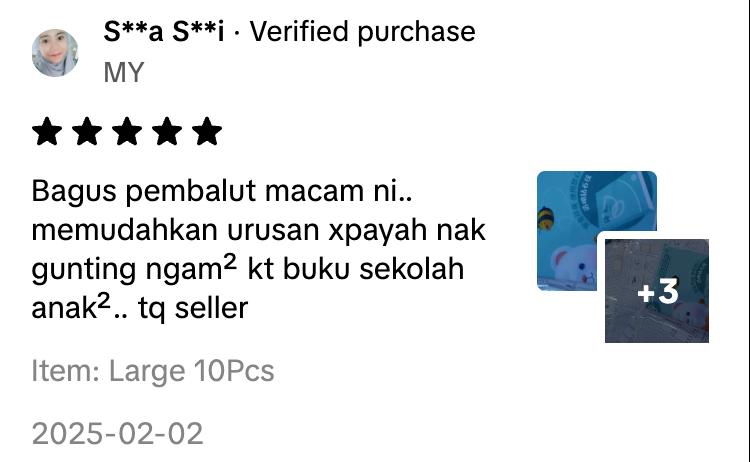Click the "tq seller" text
Screen dimensions: 750x462
click(x=193, y=308)
